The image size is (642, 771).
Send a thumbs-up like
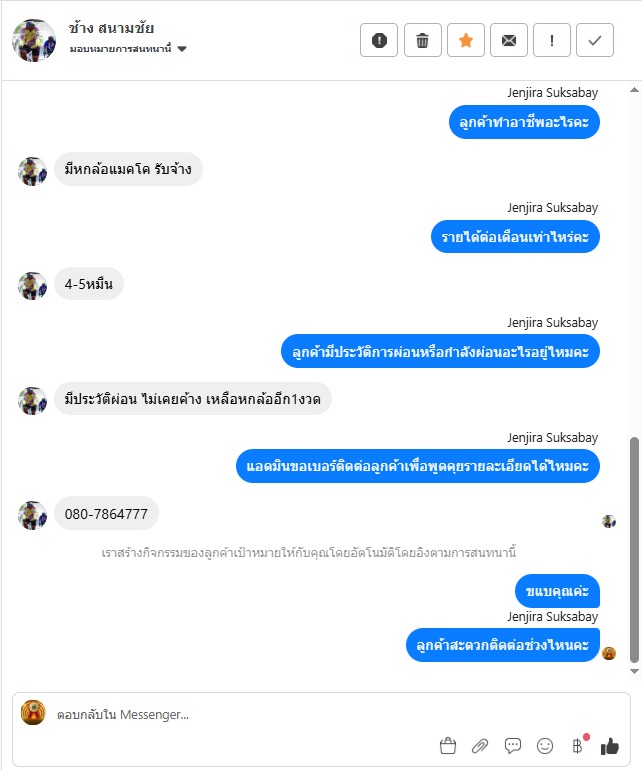click(x=610, y=746)
